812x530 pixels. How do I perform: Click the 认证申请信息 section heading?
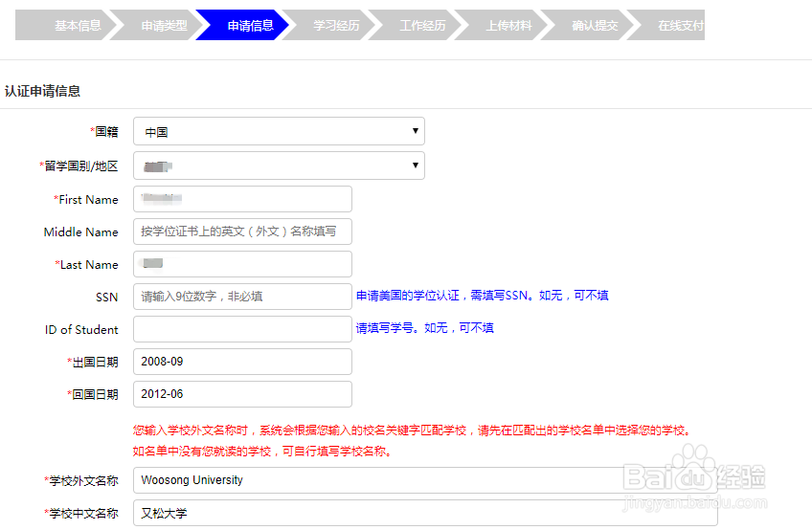click(42, 91)
